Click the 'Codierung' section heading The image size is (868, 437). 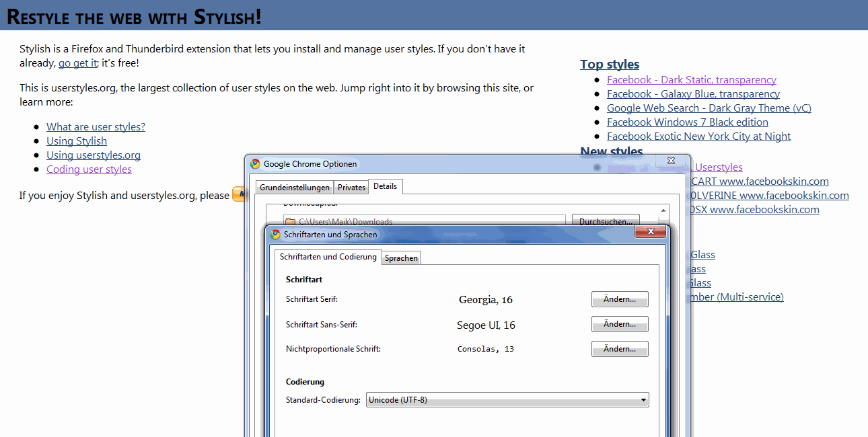305,381
